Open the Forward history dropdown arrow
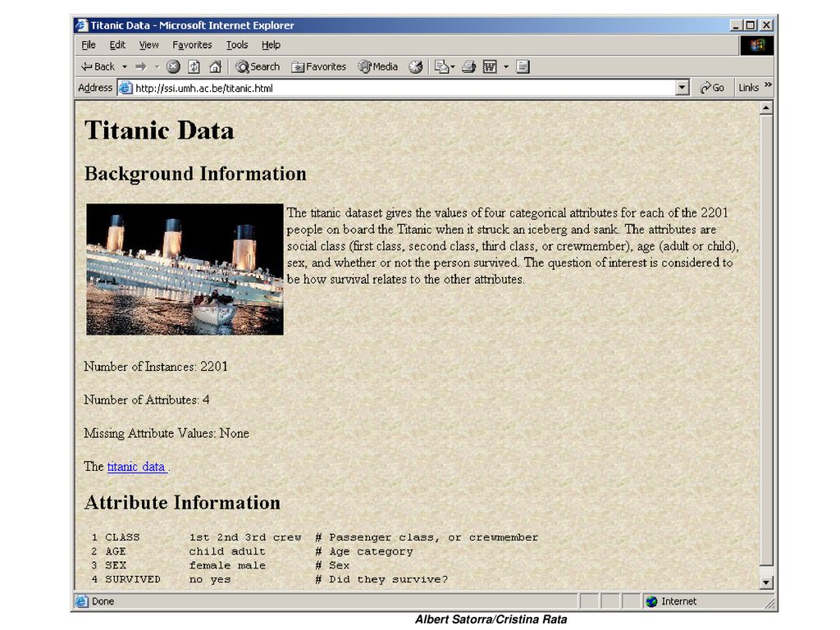The height and width of the screenshot is (630, 840). [157, 67]
